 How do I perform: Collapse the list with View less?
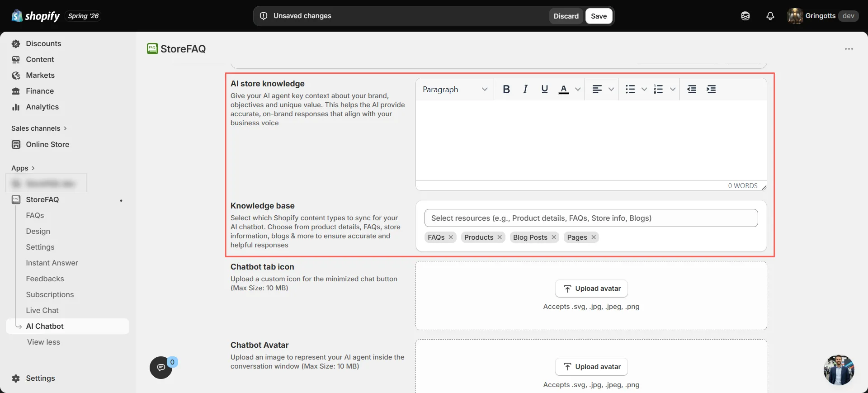pyautogui.click(x=43, y=342)
